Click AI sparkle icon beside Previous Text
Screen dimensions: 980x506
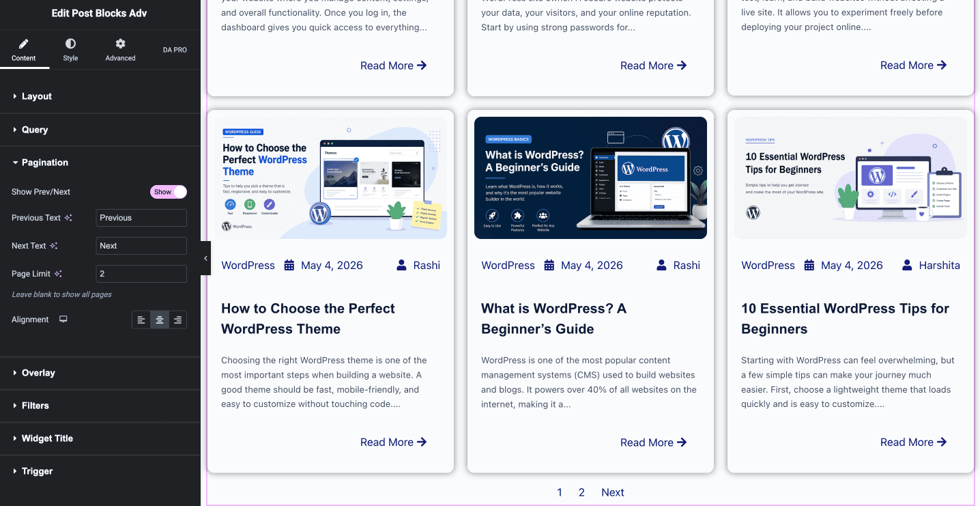[68, 218]
